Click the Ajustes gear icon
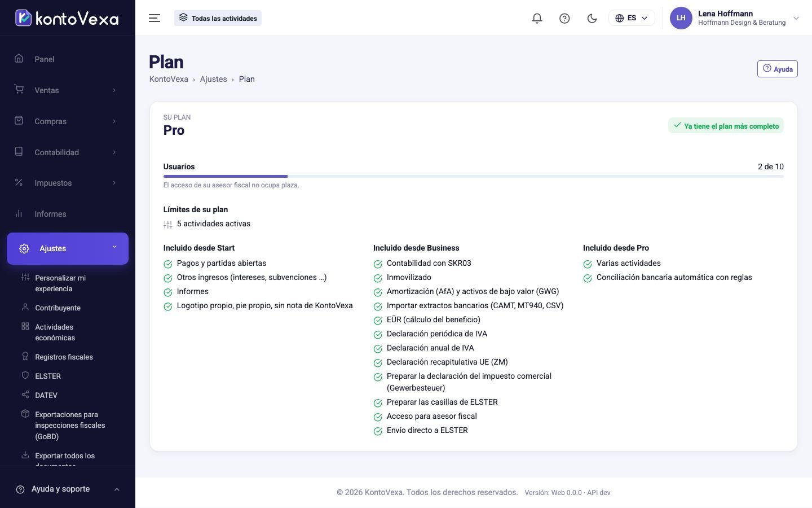 pyautogui.click(x=24, y=248)
